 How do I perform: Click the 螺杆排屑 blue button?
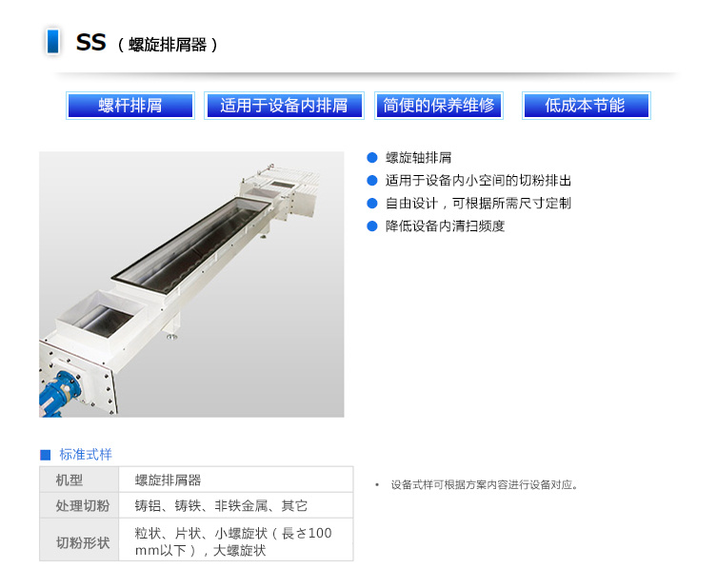tap(130, 106)
